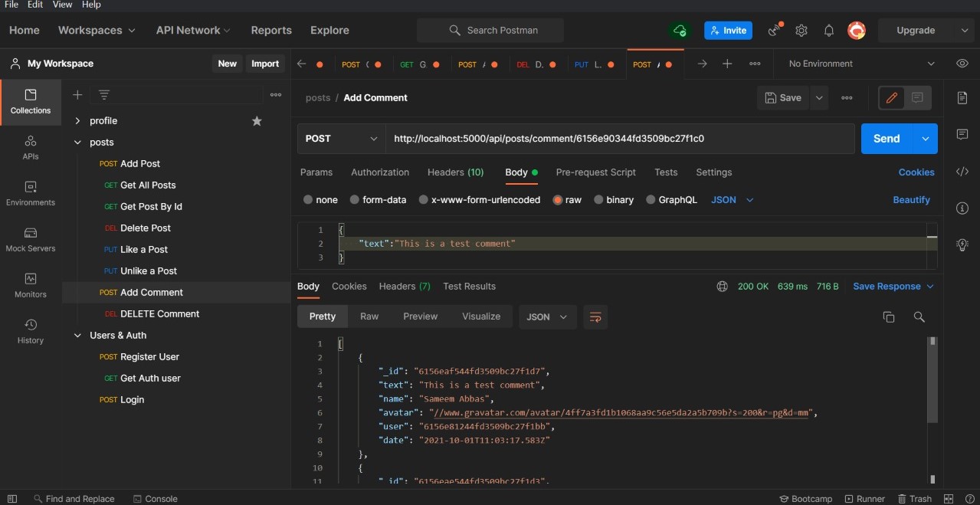Viewport: 980px width, 505px height.
Task: Open the documentation icon in the right sidebar
Action: coord(962,97)
